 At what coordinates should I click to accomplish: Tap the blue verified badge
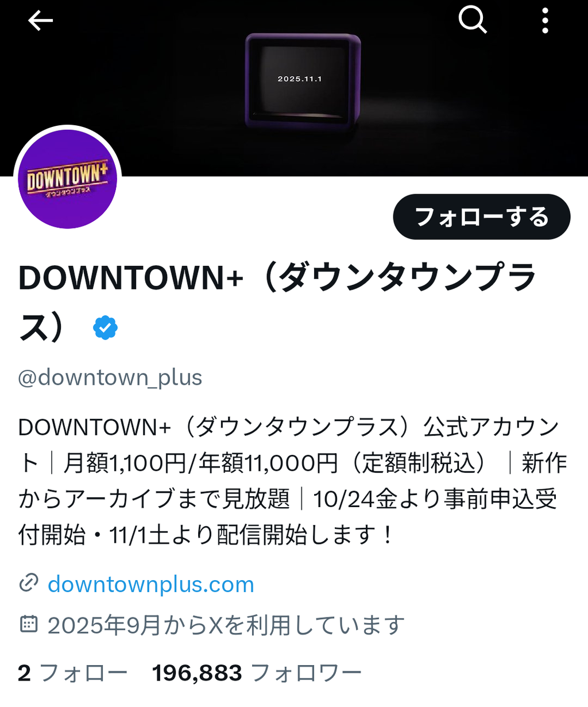[x=105, y=328]
